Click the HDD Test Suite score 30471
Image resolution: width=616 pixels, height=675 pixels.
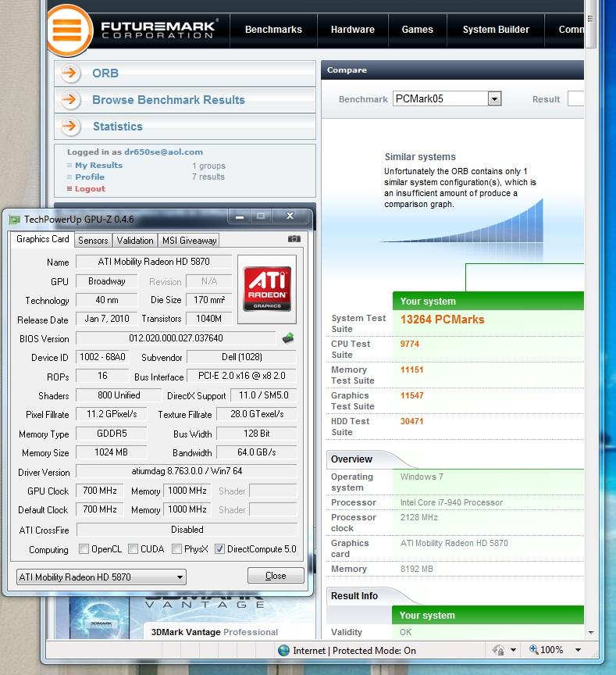411,421
